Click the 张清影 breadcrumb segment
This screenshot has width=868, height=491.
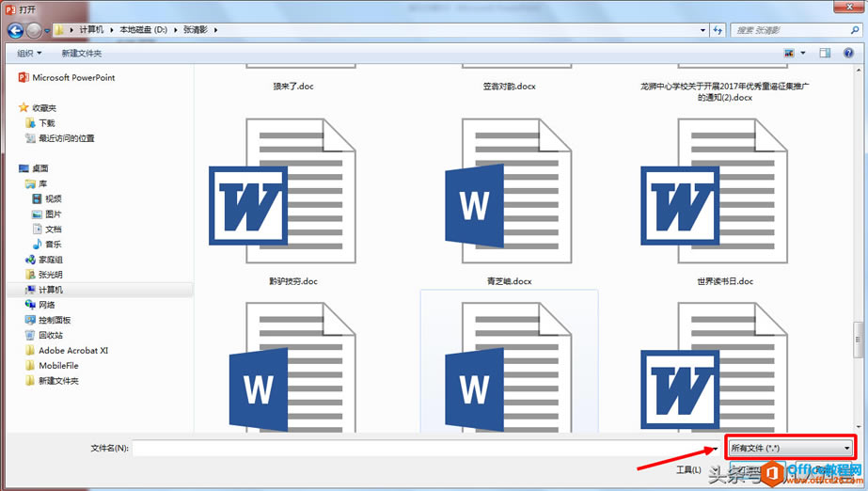pos(196,30)
